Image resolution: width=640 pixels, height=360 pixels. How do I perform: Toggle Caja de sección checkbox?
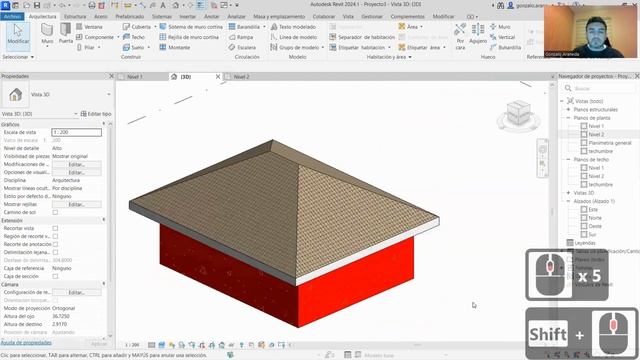pos(55,276)
